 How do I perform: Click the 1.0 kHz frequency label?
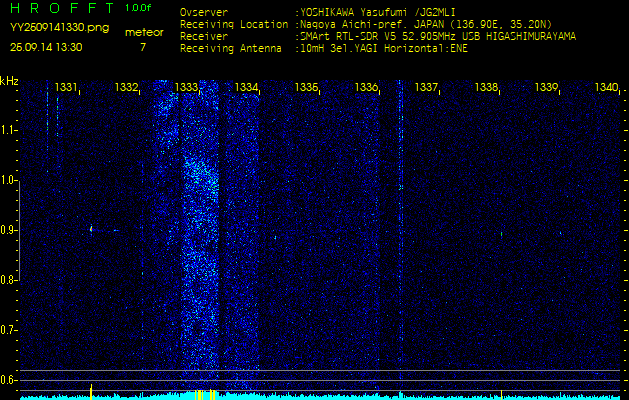pos(8,181)
